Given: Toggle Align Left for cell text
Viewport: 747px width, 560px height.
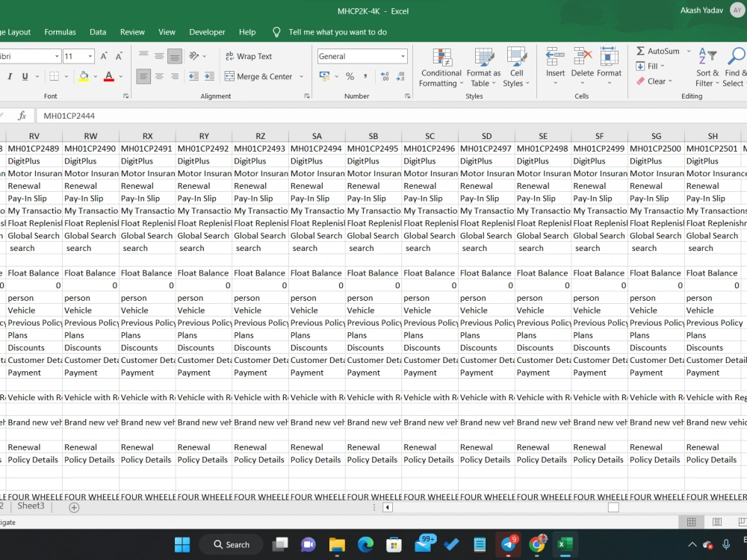Looking at the screenshot, I should 143,76.
